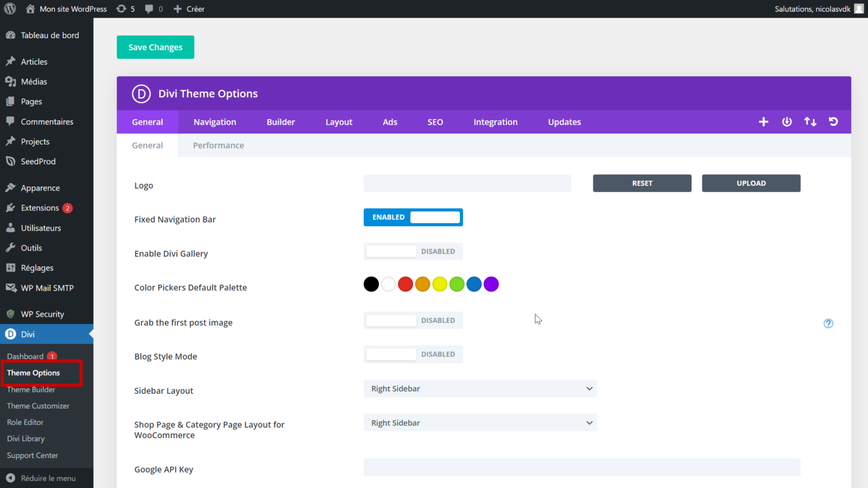868x488 pixels.
Task: Click the Outils wrench icon
Action: (10, 248)
